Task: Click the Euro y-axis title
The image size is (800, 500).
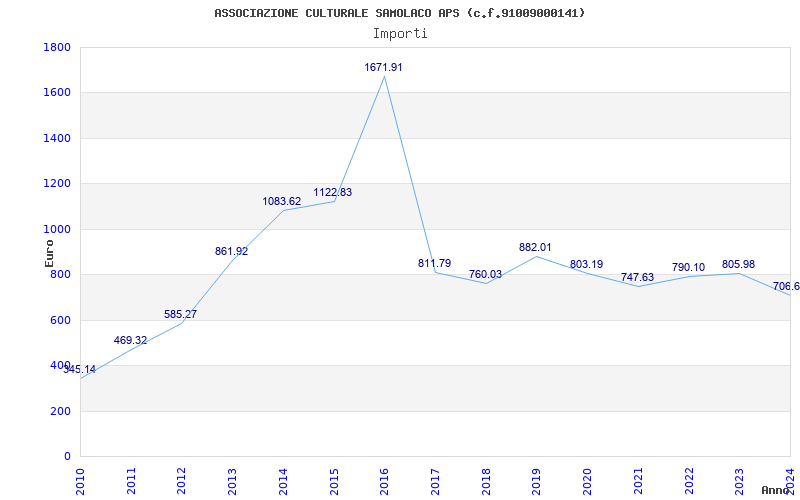Action: click(49, 253)
